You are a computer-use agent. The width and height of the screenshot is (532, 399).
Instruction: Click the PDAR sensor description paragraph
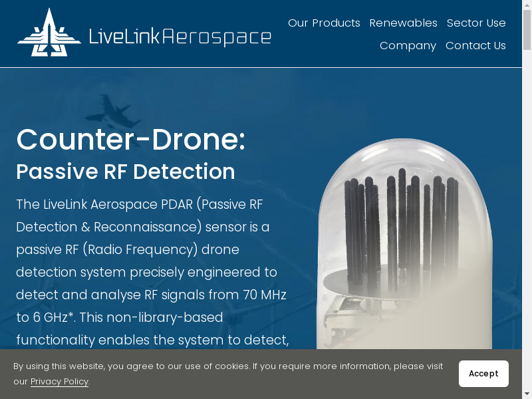point(152,272)
